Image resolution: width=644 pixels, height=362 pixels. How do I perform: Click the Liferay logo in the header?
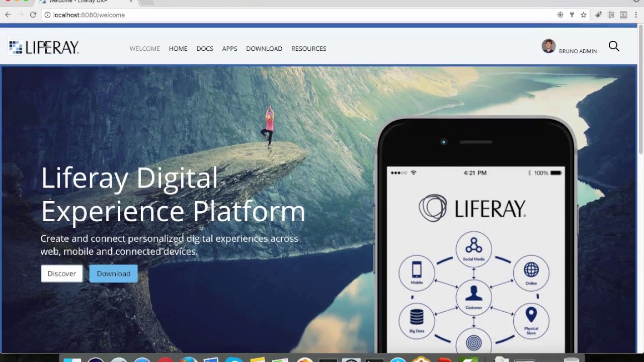pyautogui.click(x=44, y=47)
